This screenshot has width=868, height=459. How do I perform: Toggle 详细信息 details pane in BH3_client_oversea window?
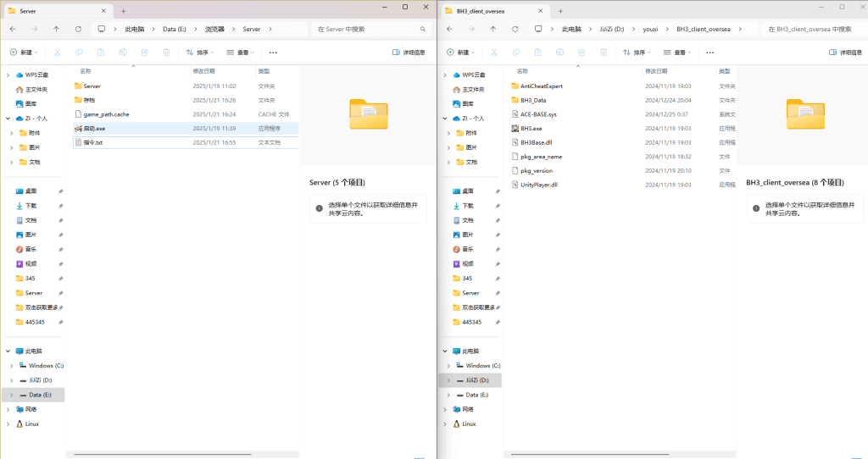click(844, 52)
